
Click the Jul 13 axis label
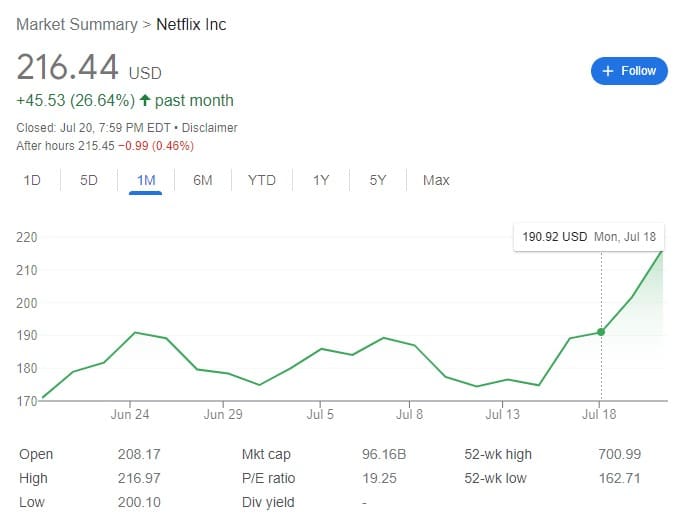tap(502, 414)
